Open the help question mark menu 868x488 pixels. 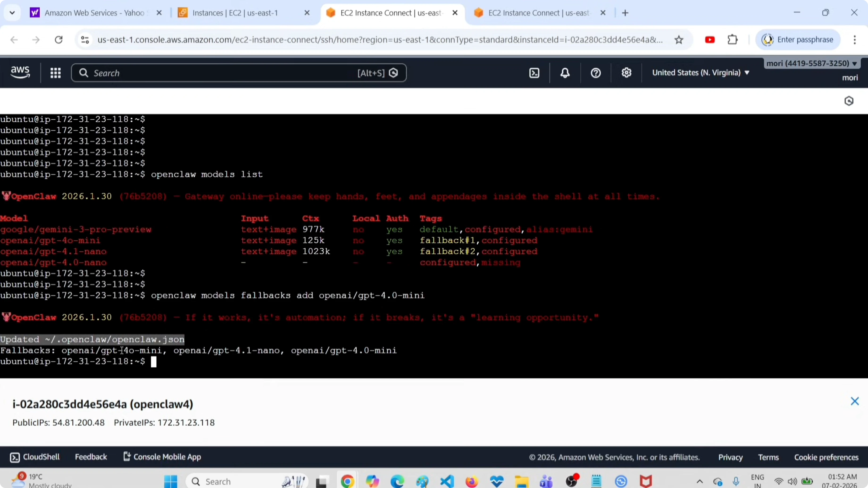click(596, 73)
